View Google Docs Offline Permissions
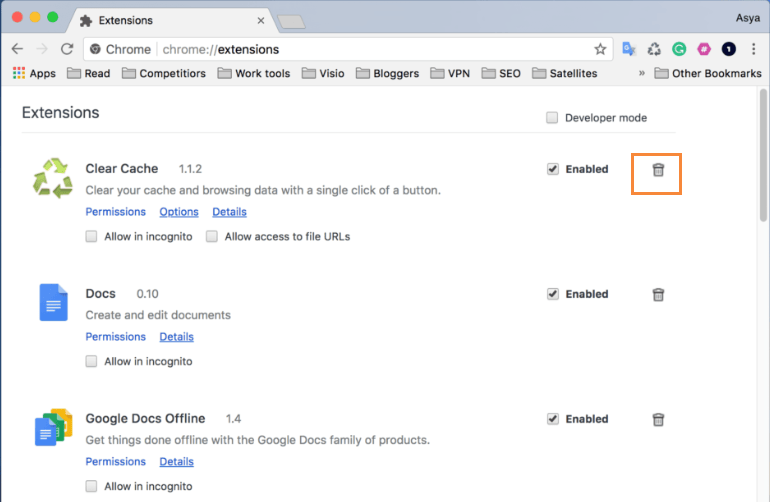Viewport: 770px width, 502px height. (x=115, y=462)
